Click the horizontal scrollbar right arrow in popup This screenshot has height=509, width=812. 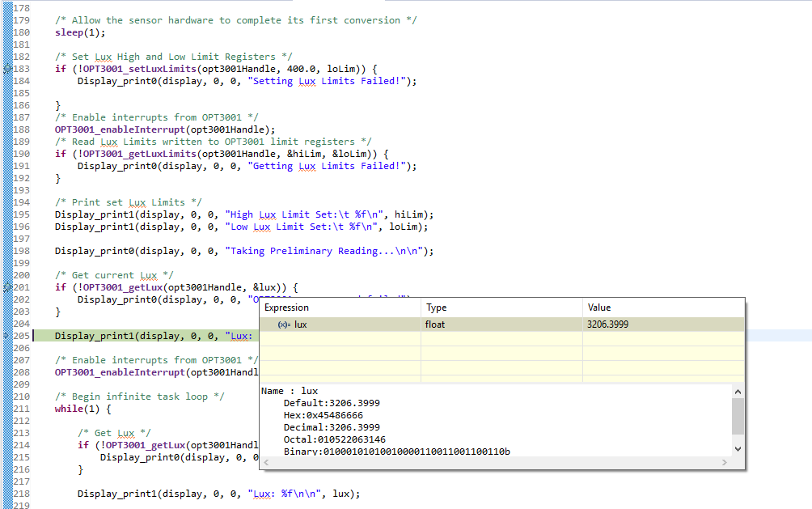pos(725,462)
